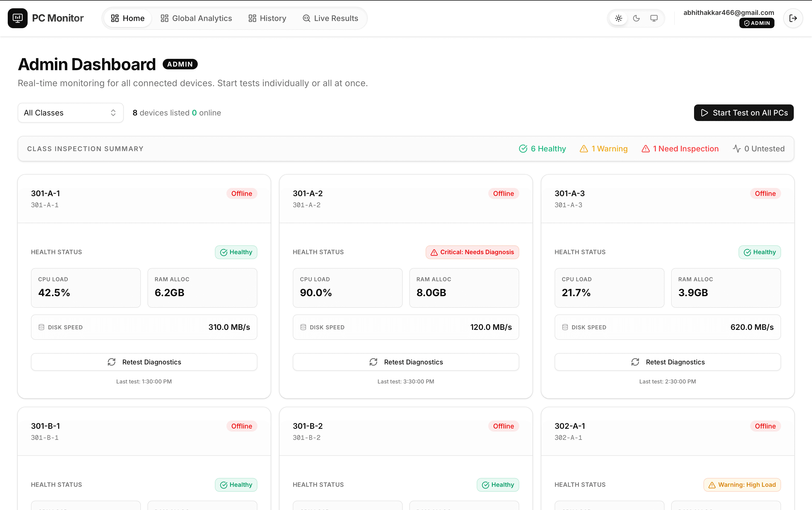Switch to dark theme moon icon
Screen dimensions: 812x510
coord(636,18)
